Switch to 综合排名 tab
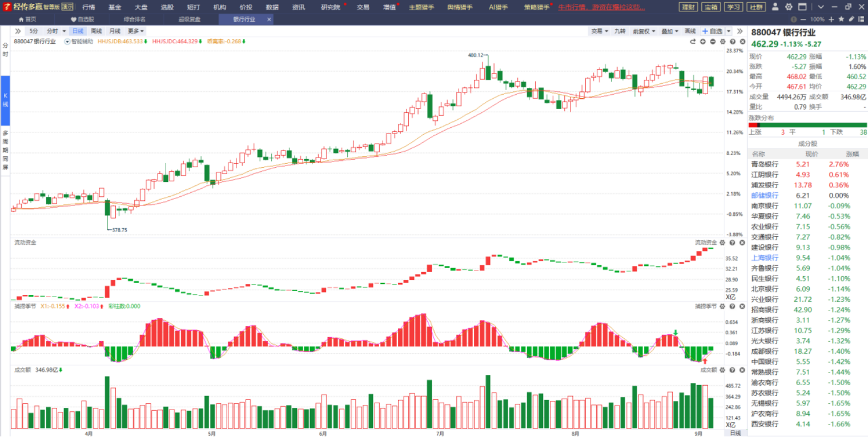Screen dimensions: 868x437 click(135, 19)
